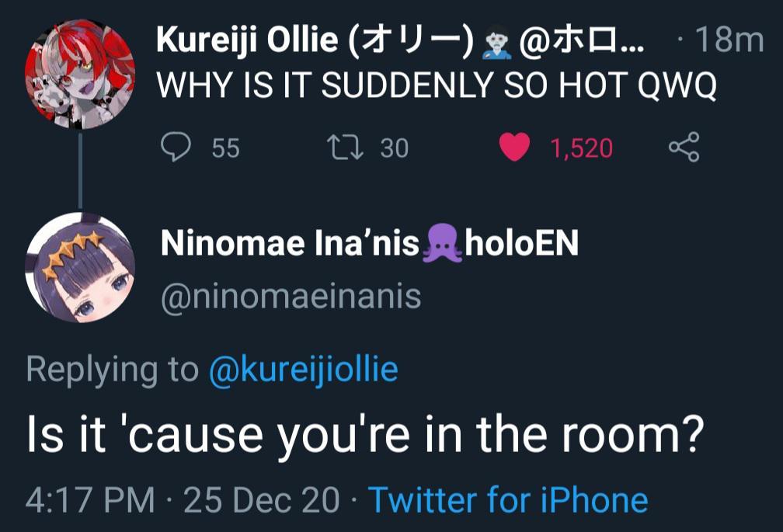Open the share menu via the share icon
783x532 pixels.
tap(684, 146)
